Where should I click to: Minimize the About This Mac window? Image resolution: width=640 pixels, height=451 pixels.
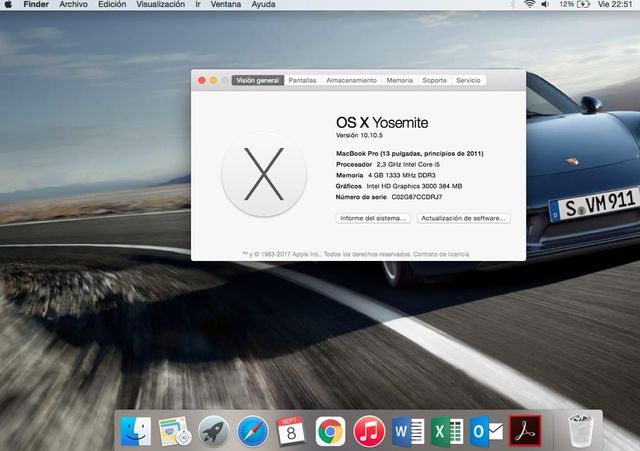tap(213, 80)
